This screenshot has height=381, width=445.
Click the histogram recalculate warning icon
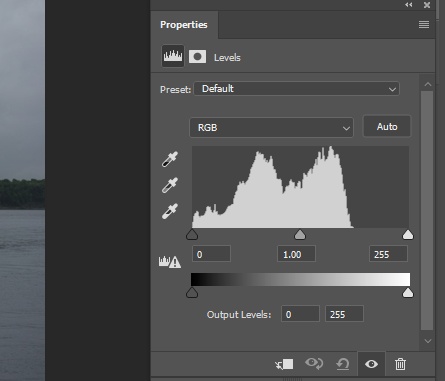tap(170, 262)
